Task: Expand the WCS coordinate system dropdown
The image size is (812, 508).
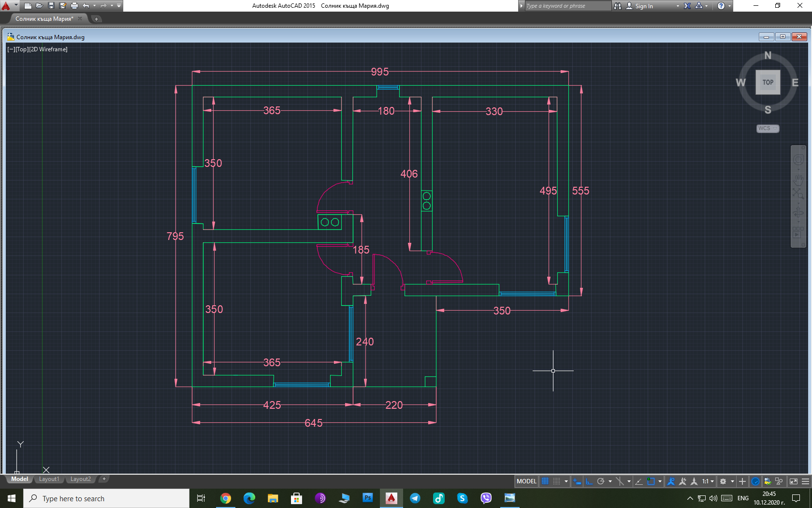Action: tap(768, 128)
